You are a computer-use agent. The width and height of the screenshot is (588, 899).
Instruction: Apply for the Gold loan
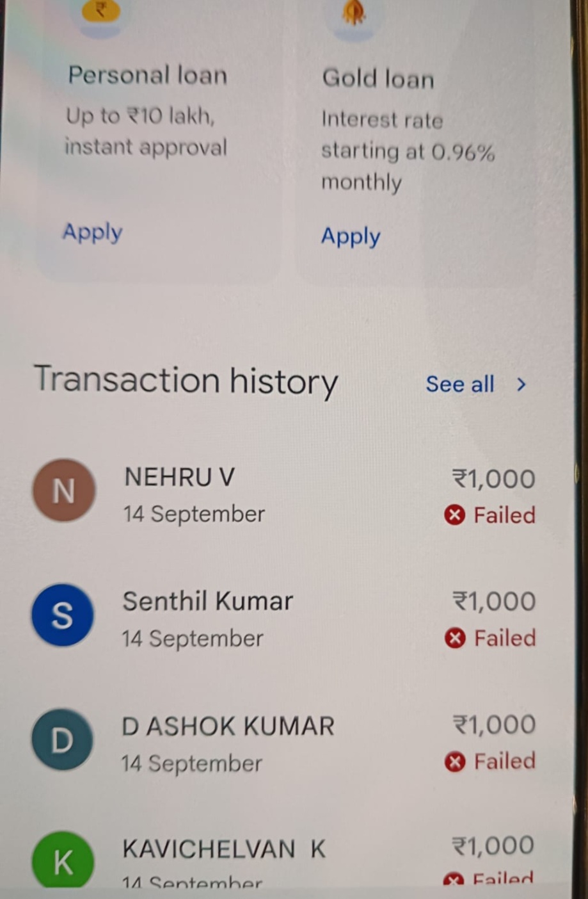pos(351,237)
